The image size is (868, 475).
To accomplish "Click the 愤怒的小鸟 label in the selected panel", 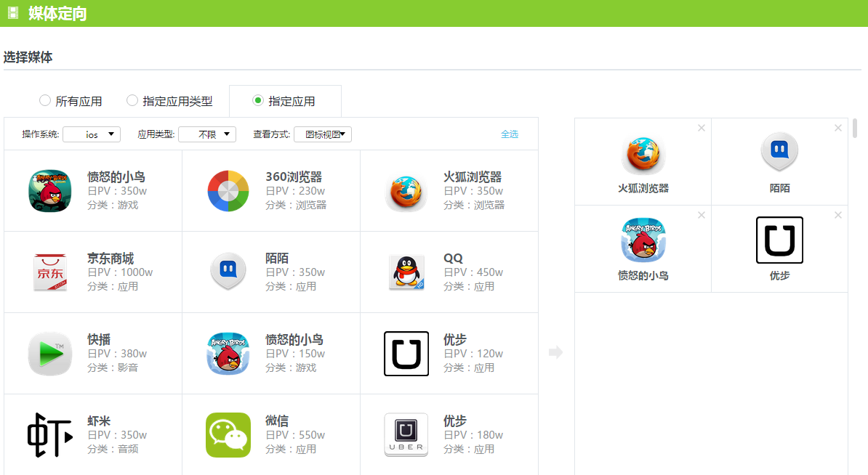I will point(643,275).
